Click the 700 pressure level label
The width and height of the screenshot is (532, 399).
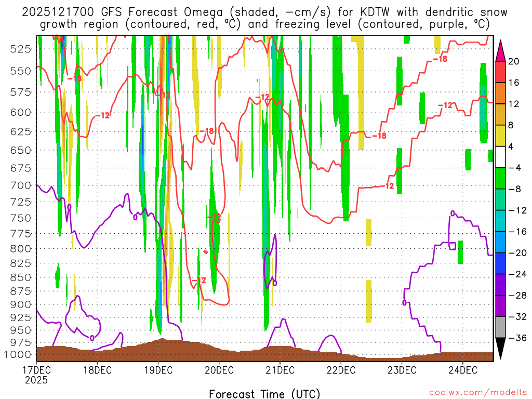20,185
